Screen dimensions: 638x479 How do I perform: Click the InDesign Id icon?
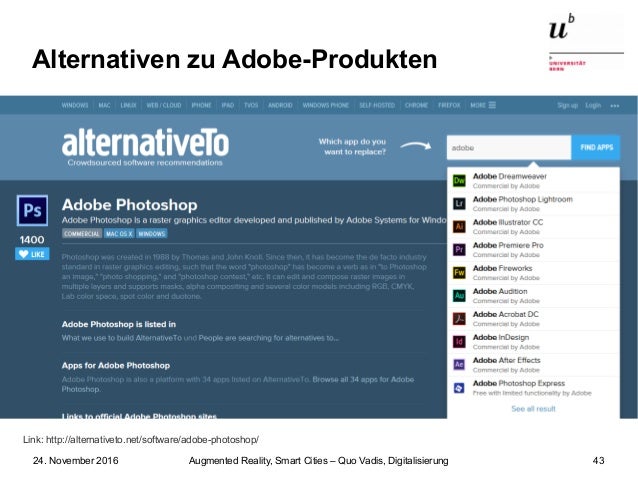[x=459, y=341]
